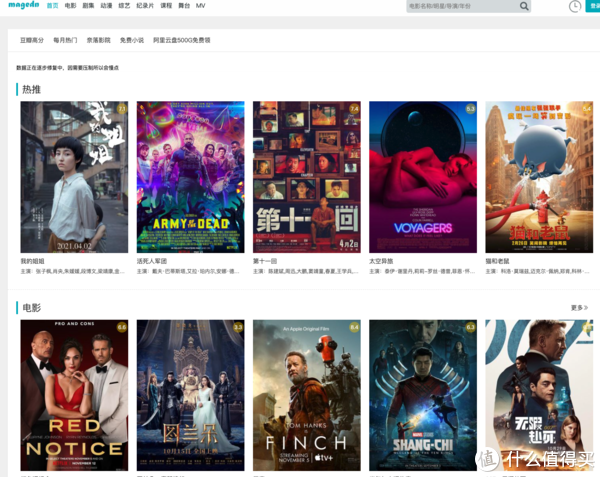Image resolution: width=600 pixels, height=477 pixels.
Task: Click the 奈落影院 link
Action: pyautogui.click(x=98, y=40)
